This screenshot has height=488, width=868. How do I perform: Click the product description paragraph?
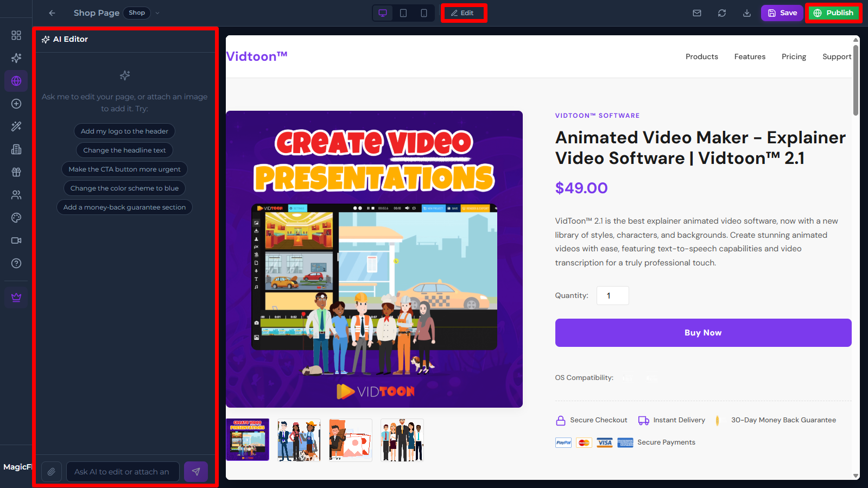(696, 242)
